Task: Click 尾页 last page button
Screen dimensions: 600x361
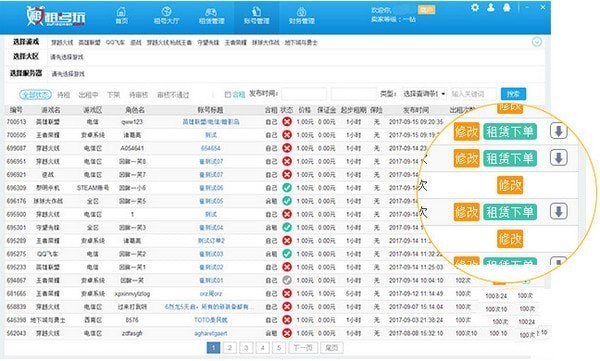Action: tap(331, 348)
